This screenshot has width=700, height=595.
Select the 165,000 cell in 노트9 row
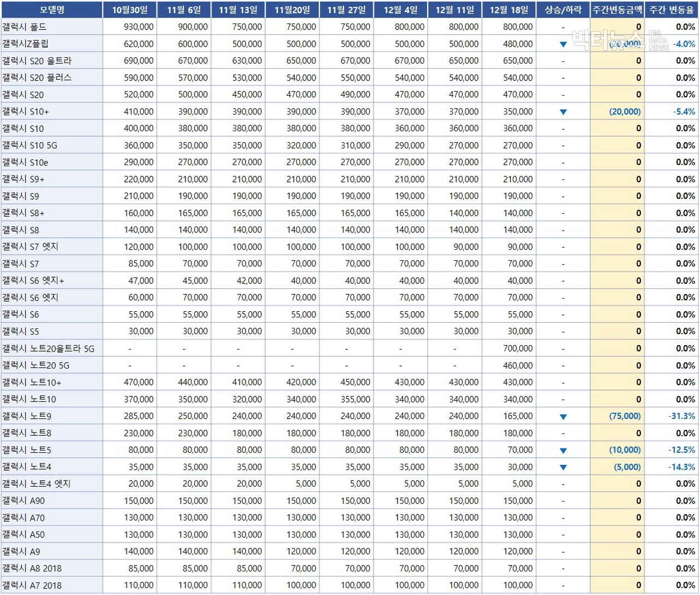tap(509, 416)
